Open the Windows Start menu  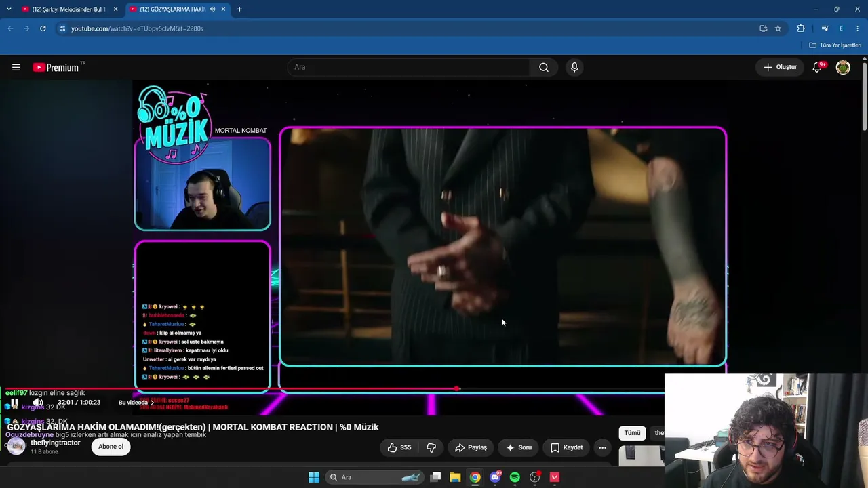point(314,477)
